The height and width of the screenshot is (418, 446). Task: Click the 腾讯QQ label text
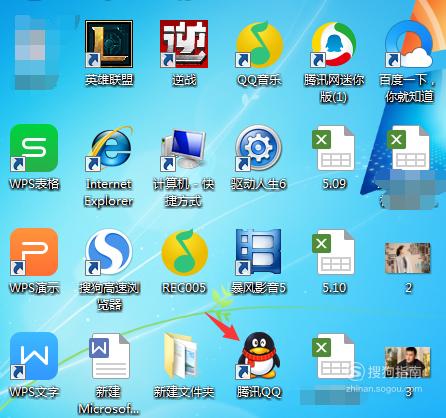click(259, 392)
